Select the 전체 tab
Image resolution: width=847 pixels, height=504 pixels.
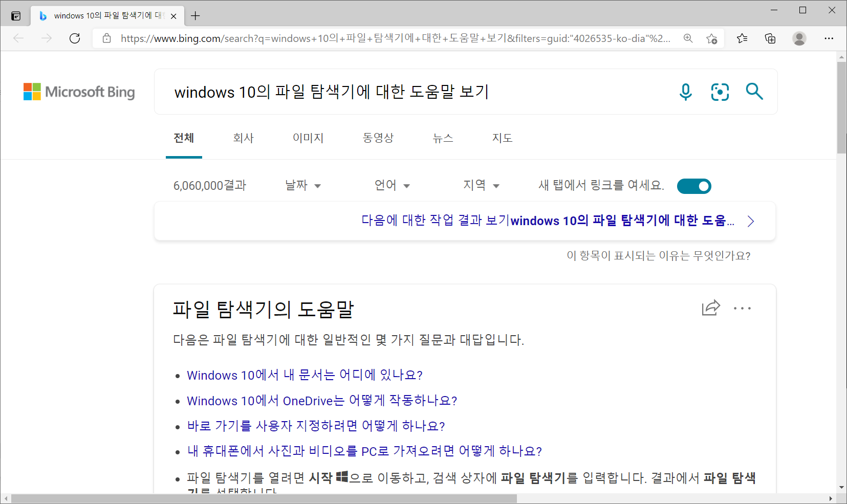184,138
